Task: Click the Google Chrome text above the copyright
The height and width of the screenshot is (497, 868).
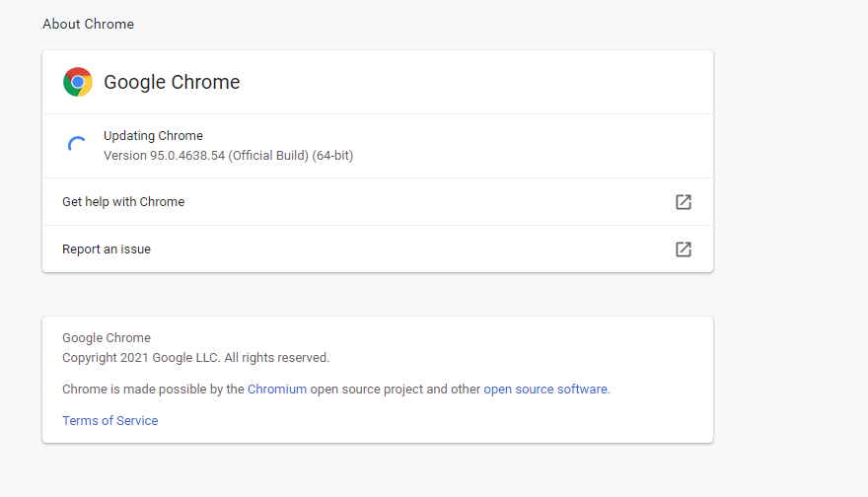Action: click(x=107, y=338)
